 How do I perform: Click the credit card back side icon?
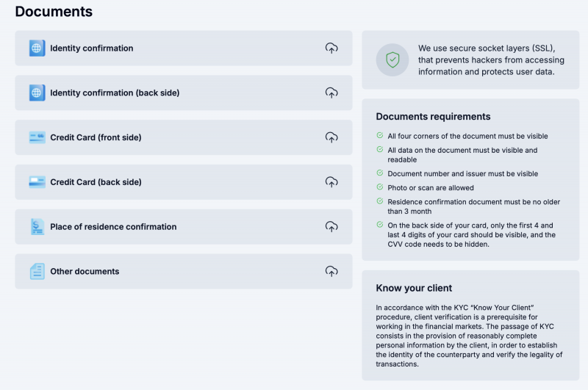(x=37, y=182)
